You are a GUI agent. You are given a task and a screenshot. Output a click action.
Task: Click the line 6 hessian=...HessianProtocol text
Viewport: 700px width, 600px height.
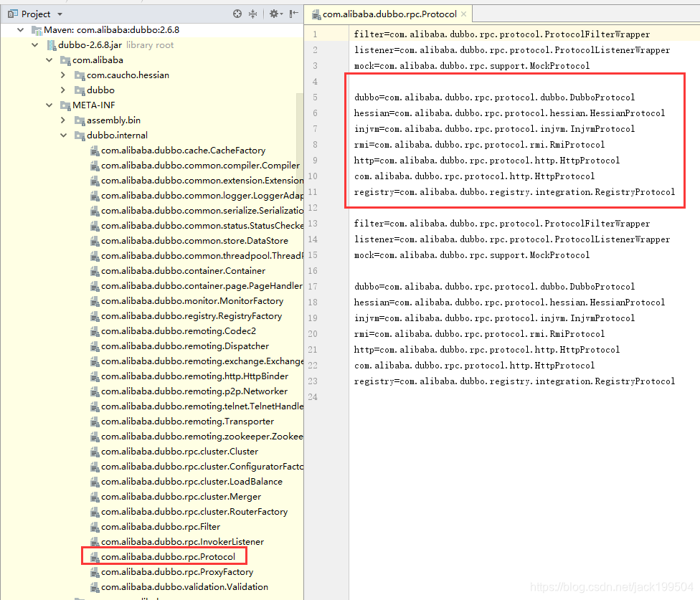(509, 113)
